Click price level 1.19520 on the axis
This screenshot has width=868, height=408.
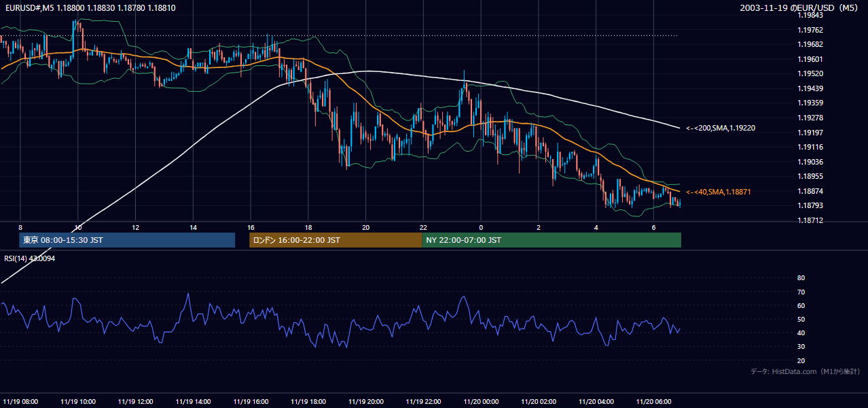(810, 74)
